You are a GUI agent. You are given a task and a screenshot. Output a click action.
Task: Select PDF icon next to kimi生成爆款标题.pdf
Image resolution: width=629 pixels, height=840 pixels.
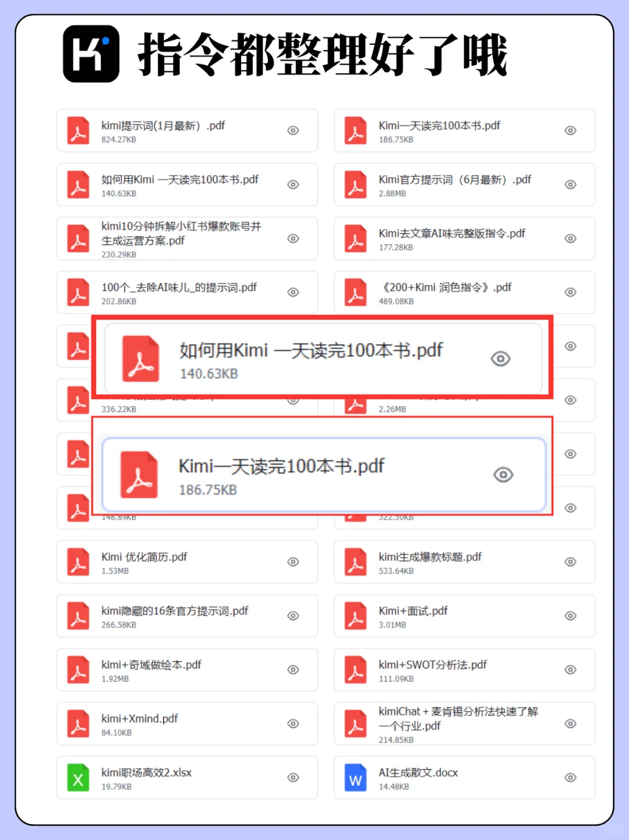pyautogui.click(x=355, y=562)
